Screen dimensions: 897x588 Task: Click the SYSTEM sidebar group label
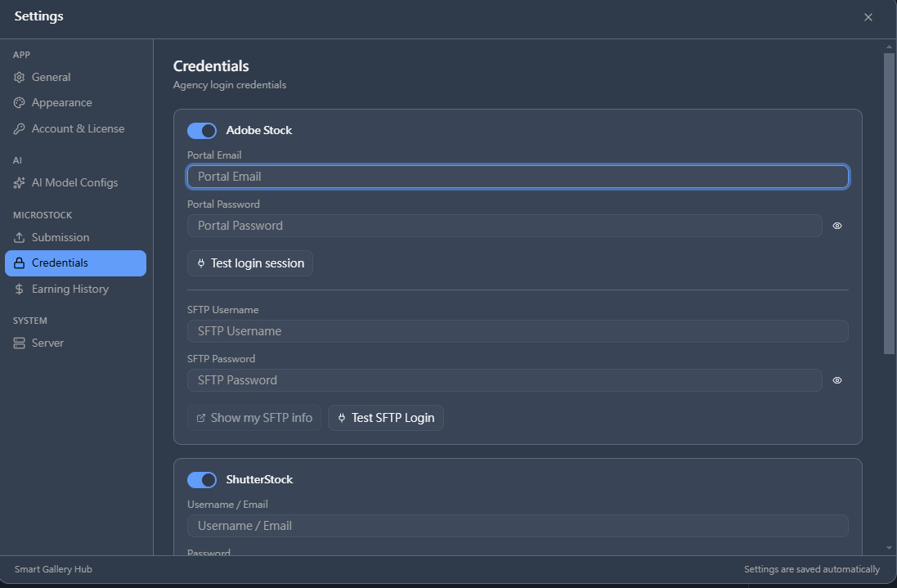pyautogui.click(x=30, y=321)
